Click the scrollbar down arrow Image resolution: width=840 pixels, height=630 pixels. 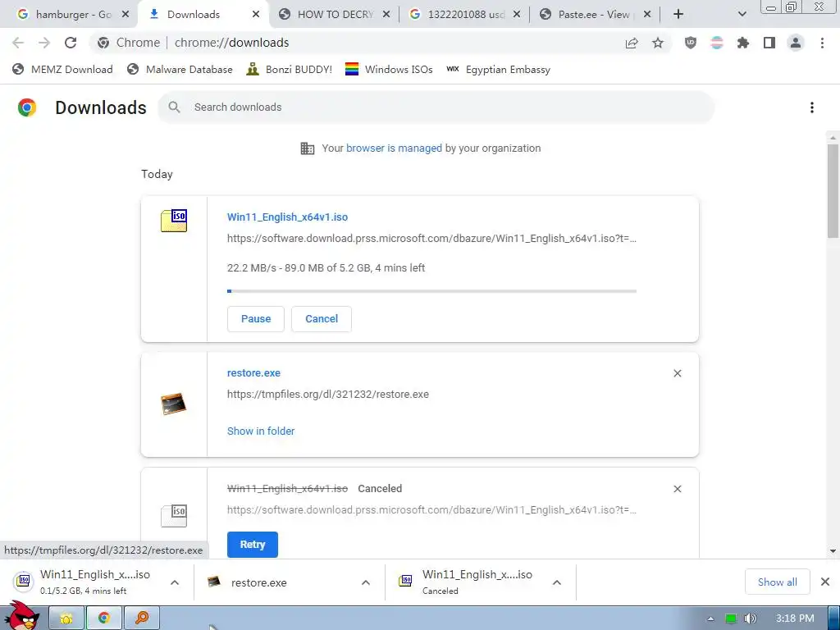833,551
